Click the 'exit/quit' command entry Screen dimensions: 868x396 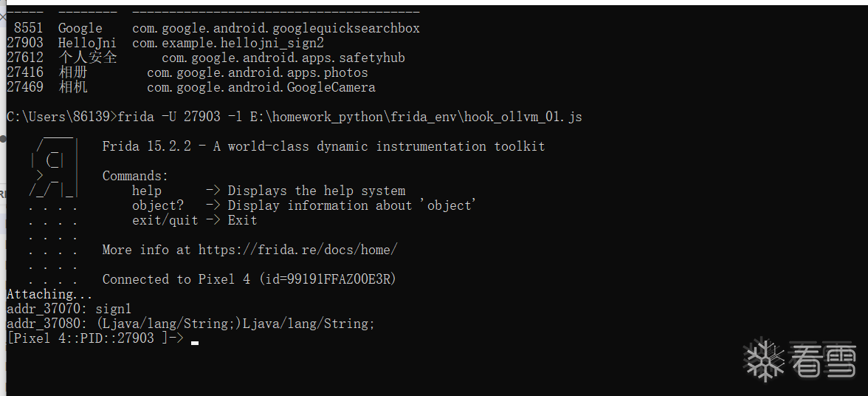pyautogui.click(x=165, y=220)
